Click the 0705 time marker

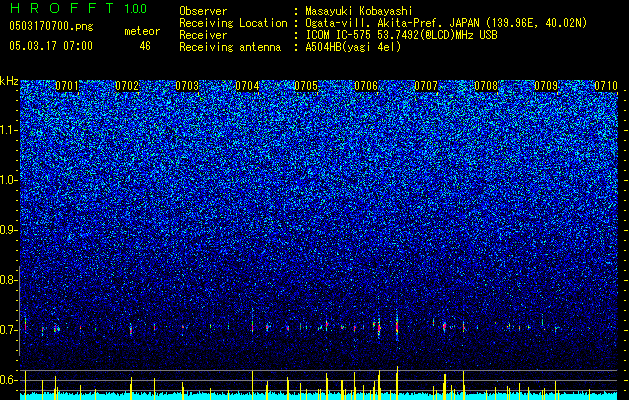click(x=306, y=86)
